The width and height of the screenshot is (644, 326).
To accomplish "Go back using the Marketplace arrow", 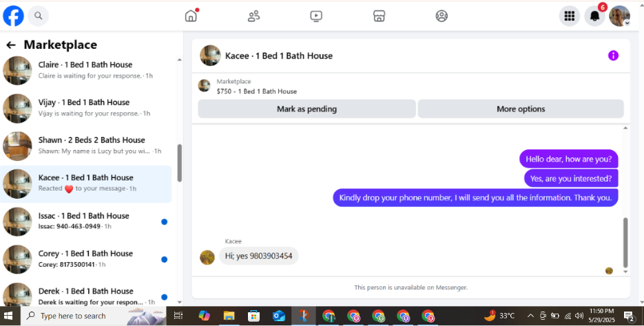I will point(11,45).
